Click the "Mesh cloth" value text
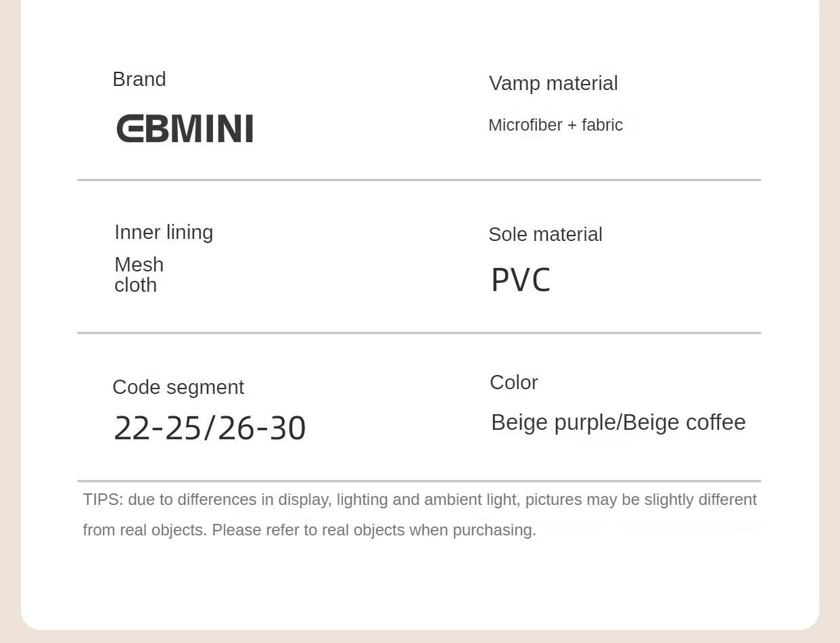 pos(139,275)
